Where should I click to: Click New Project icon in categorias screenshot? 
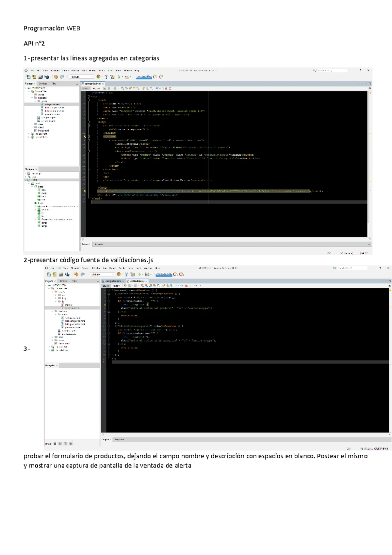[34, 77]
